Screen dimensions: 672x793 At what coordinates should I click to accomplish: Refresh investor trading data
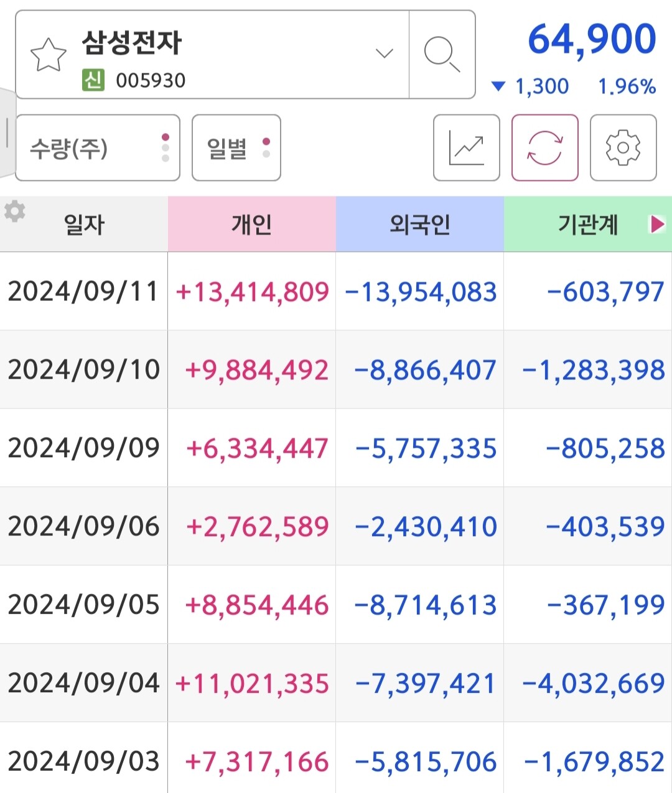click(x=544, y=148)
